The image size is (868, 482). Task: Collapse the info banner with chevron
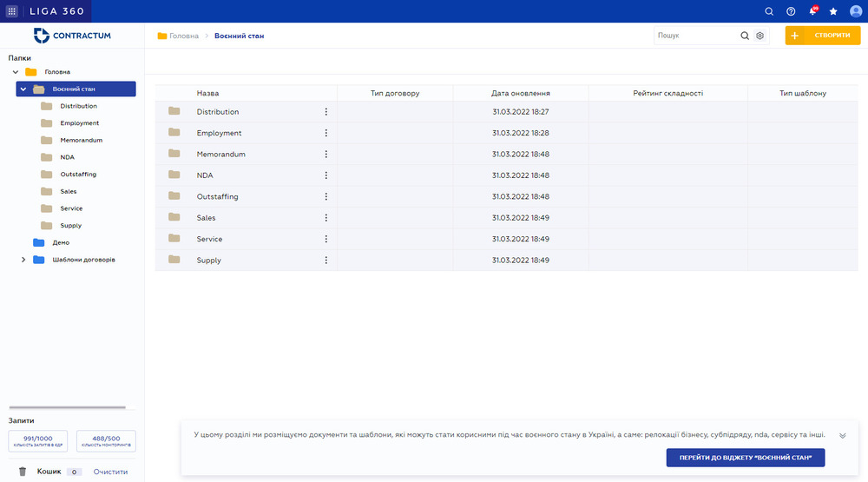pyautogui.click(x=843, y=435)
